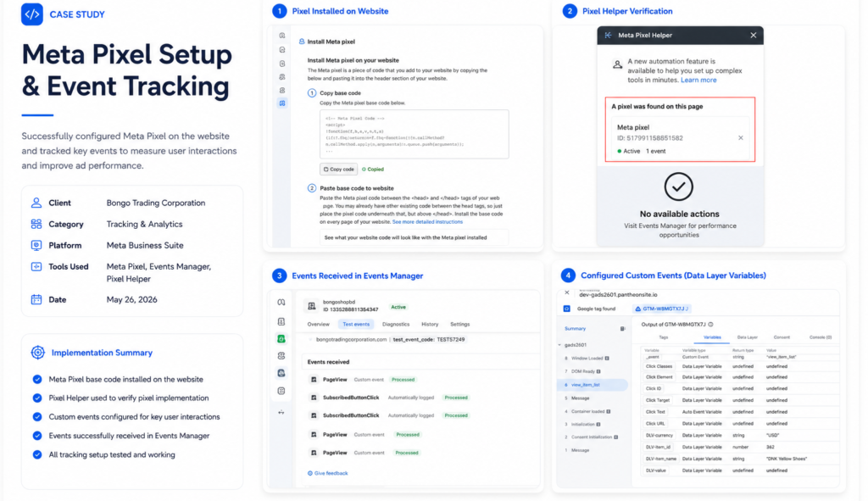Click the calendar icon beside Date
This screenshot has width=868, height=501.
click(x=36, y=299)
